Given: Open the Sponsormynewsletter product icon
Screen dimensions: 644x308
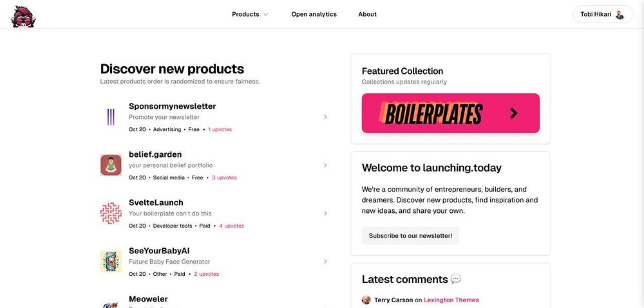Looking at the screenshot, I should pyautogui.click(x=111, y=116).
